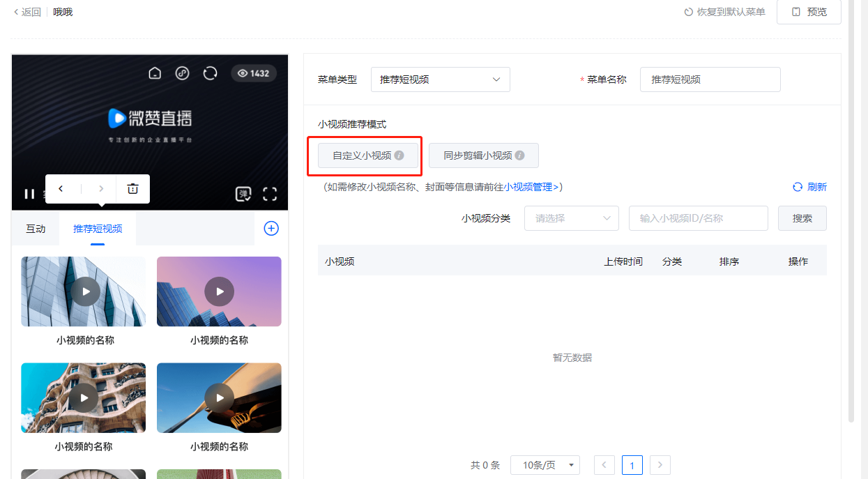This screenshot has width=868, height=479.
Task: Click the 菜单名称 input field
Action: (x=710, y=79)
